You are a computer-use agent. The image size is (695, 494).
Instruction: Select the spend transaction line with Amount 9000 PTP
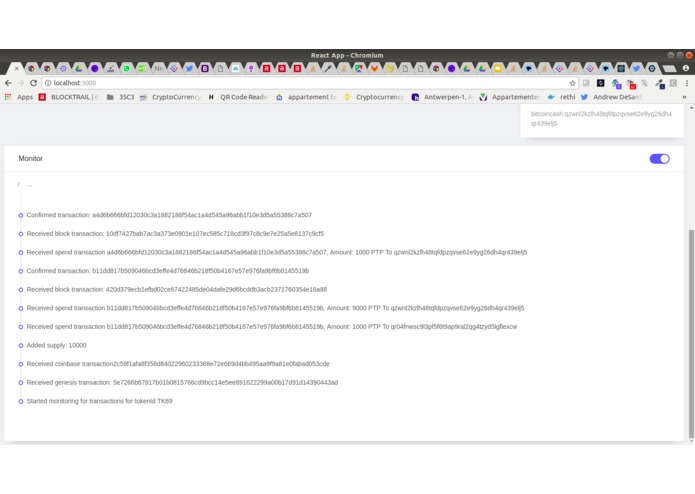tap(275, 308)
